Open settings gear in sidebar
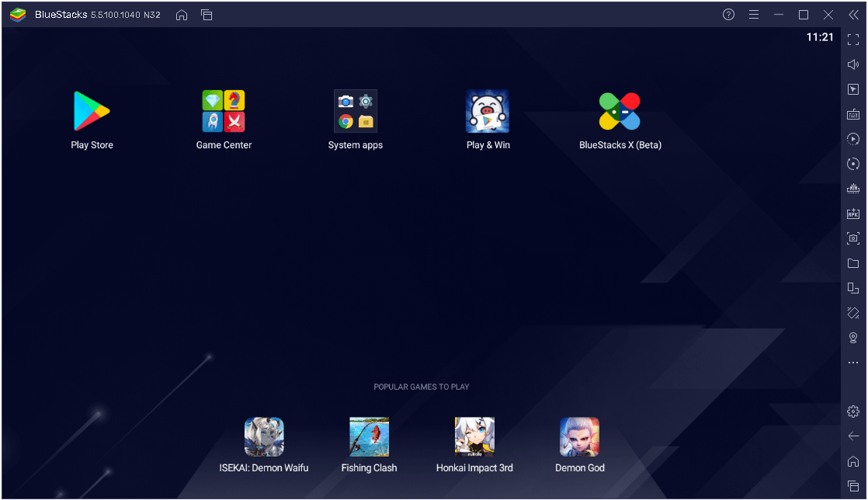The width and height of the screenshot is (868, 500). (853, 411)
